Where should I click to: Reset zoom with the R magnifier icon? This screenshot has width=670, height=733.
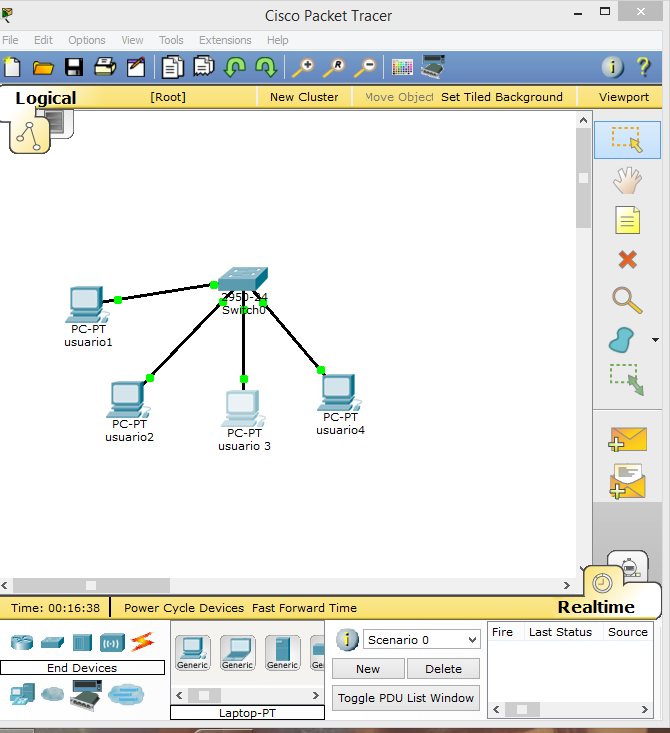click(334, 67)
